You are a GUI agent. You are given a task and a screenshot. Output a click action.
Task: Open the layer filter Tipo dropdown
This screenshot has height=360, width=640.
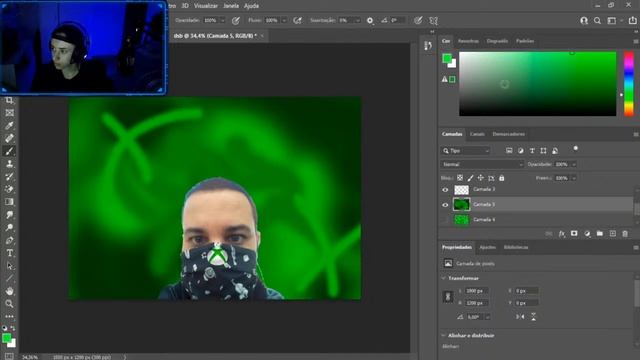[x=466, y=151]
